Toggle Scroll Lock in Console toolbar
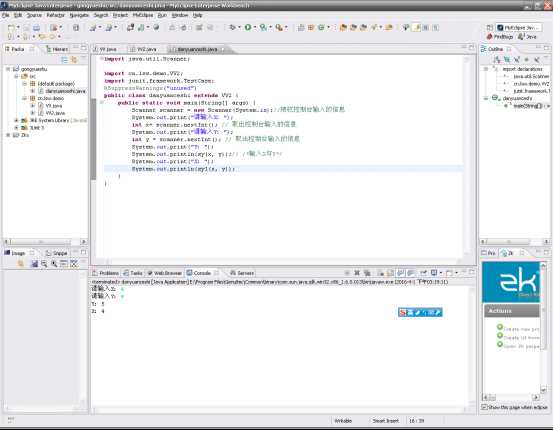The image size is (553, 430). pyautogui.click(x=390, y=273)
